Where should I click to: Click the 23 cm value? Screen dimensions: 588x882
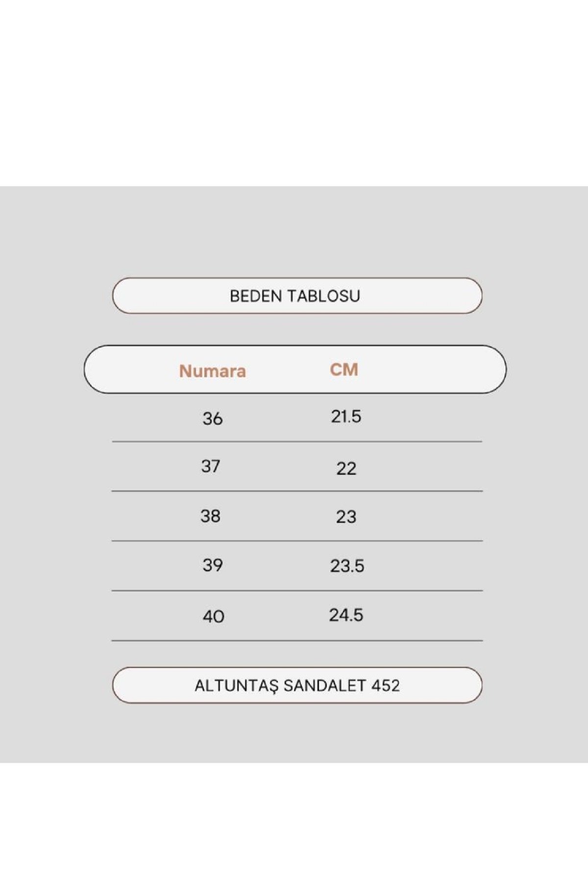pos(346,516)
